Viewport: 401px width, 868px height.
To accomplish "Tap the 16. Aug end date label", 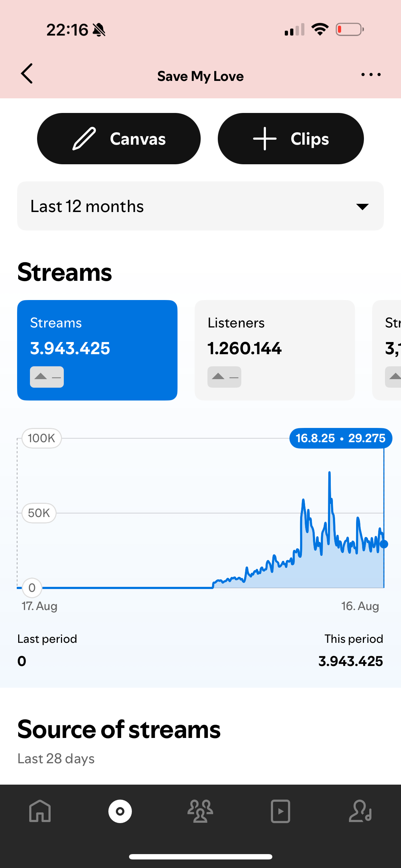I will point(360,606).
